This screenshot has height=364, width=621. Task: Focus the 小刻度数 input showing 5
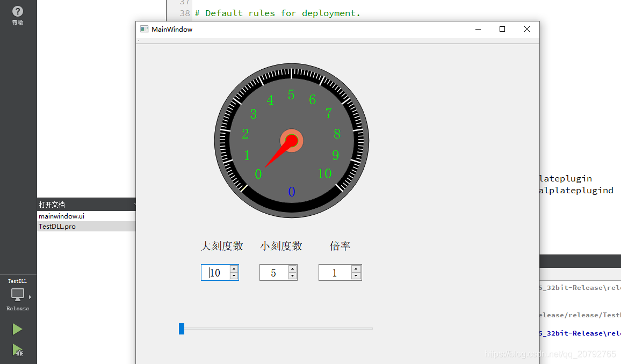point(274,273)
